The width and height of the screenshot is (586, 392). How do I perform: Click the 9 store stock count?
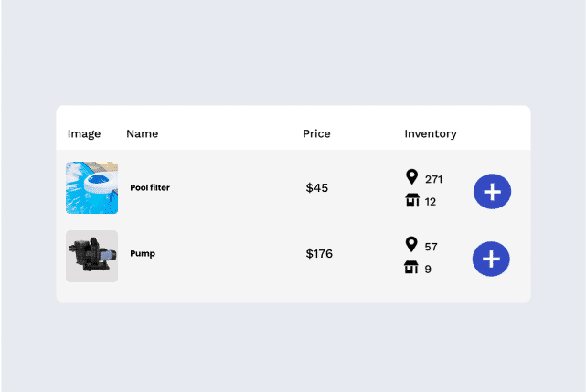click(x=428, y=270)
